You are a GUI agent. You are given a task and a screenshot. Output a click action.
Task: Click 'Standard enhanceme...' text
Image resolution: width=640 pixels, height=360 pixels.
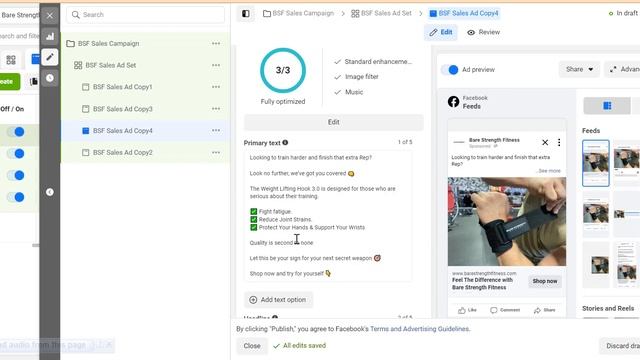tap(378, 62)
